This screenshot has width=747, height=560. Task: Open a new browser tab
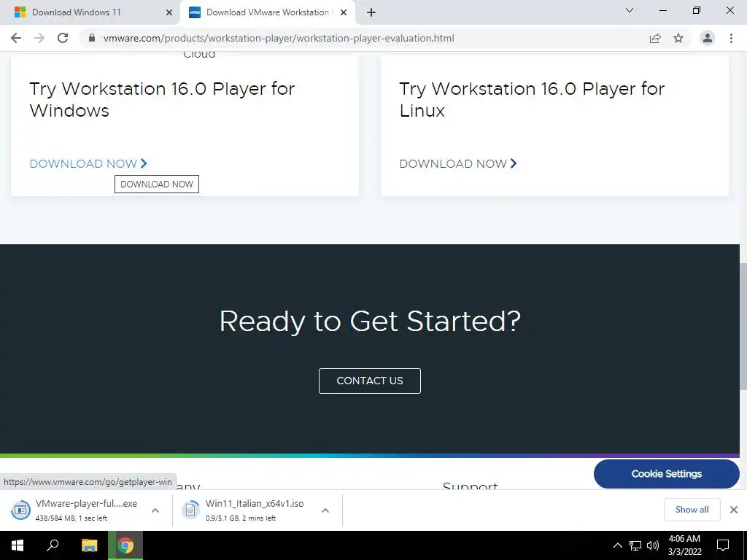click(x=371, y=12)
